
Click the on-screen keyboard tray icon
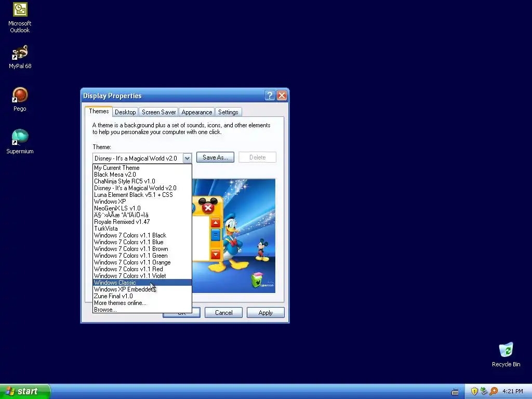[455, 392]
